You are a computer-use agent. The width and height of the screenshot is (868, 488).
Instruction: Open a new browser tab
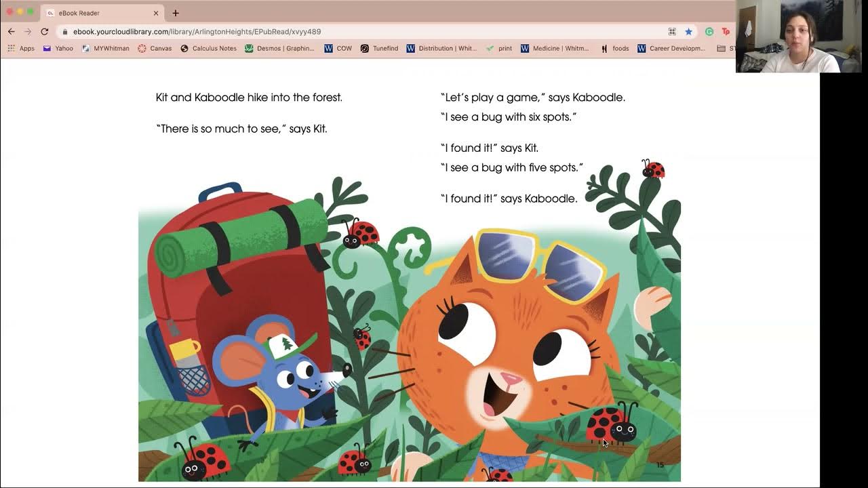[x=176, y=13]
